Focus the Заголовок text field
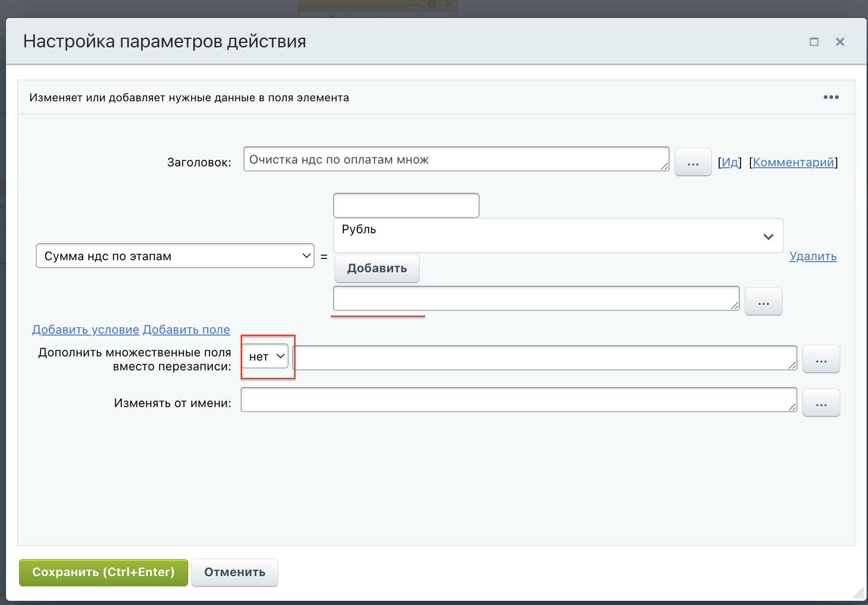 point(455,159)
